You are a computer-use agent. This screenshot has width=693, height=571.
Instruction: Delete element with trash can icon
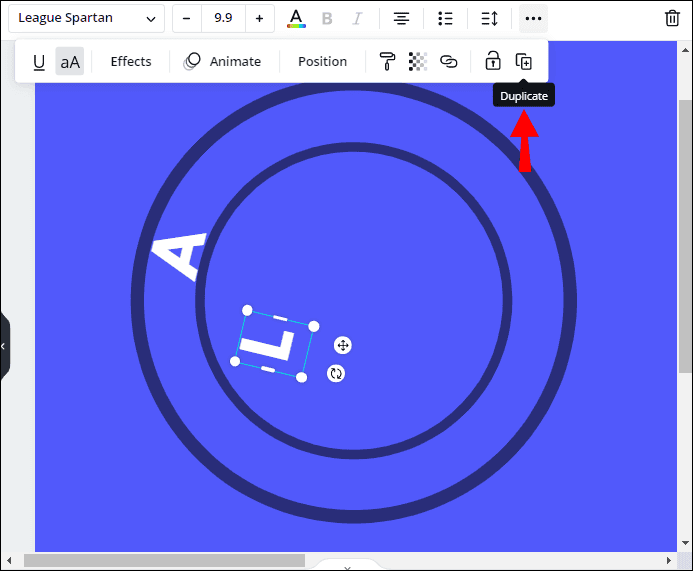(673, 18)
